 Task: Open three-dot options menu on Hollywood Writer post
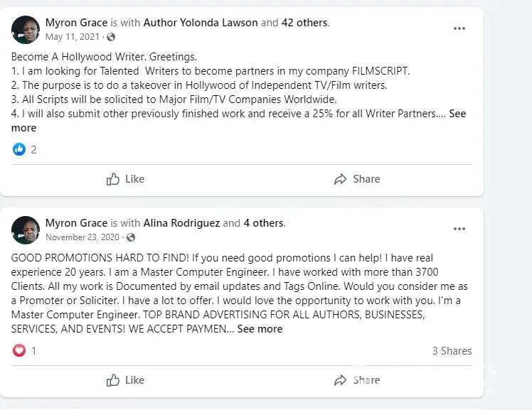tap(459, 28)
